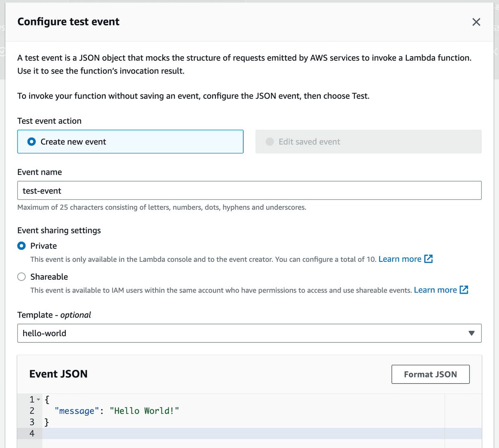Collapse the JSON object in the editor

click(38, 399)
